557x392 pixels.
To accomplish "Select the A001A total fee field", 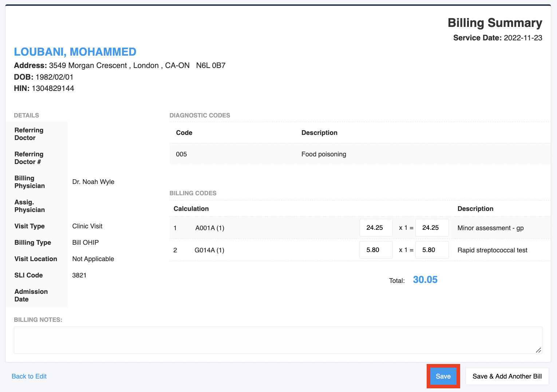I will pyautogui.click(x=432, y=228).
